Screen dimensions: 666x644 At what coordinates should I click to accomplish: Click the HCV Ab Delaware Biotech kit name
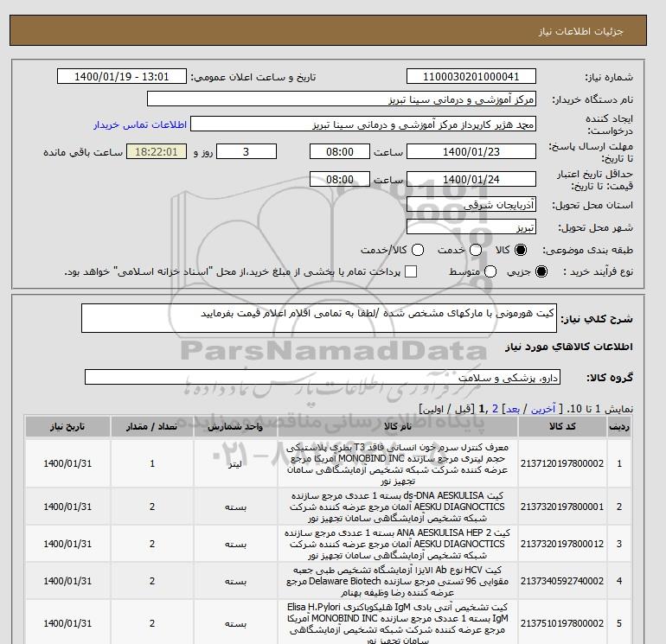pyautogui.click(x=398, y=581)
